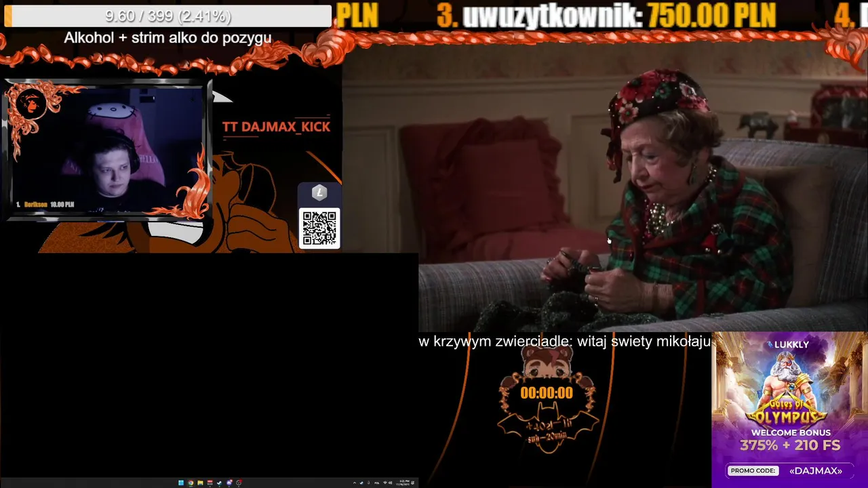Open the Windows Start menu
This screenshot has height=488, width=868.
(181, 483)
